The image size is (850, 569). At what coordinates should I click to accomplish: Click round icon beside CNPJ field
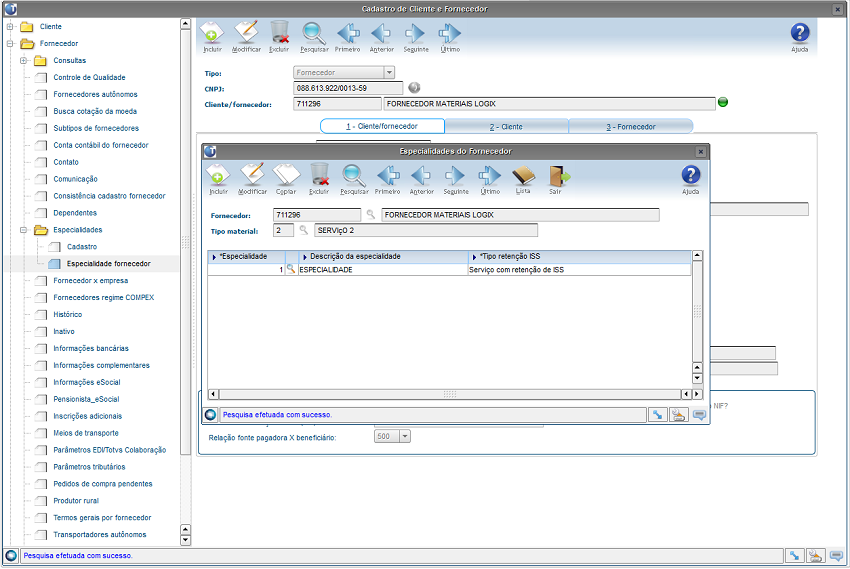point(414,87)
